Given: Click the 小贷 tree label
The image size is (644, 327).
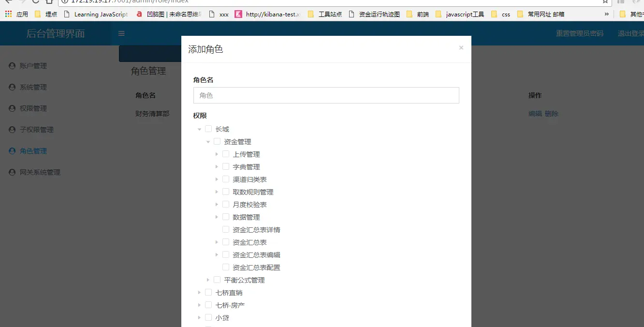Looking at the screenshot, I should coord(222,318).
